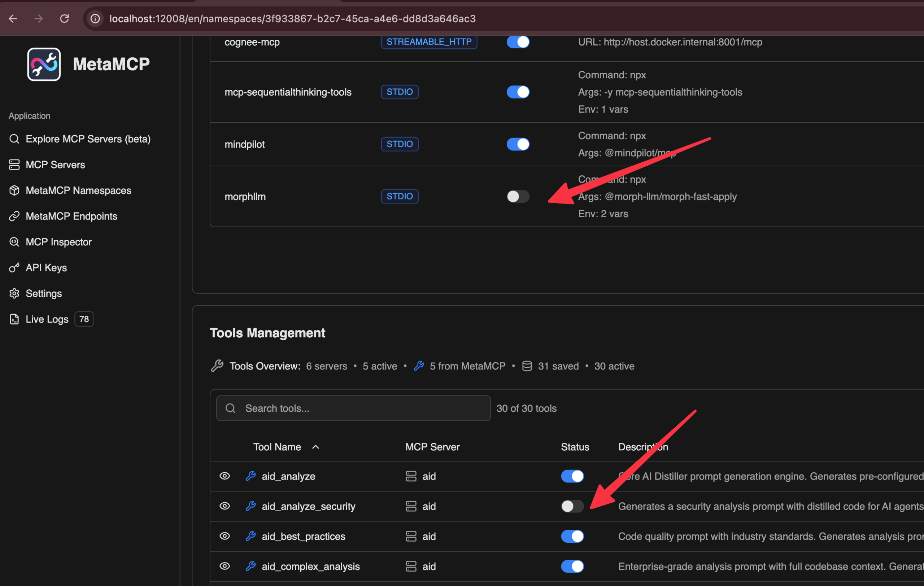
Task: Click the server icon in aid_best_practices row
Action: [411, 536]
